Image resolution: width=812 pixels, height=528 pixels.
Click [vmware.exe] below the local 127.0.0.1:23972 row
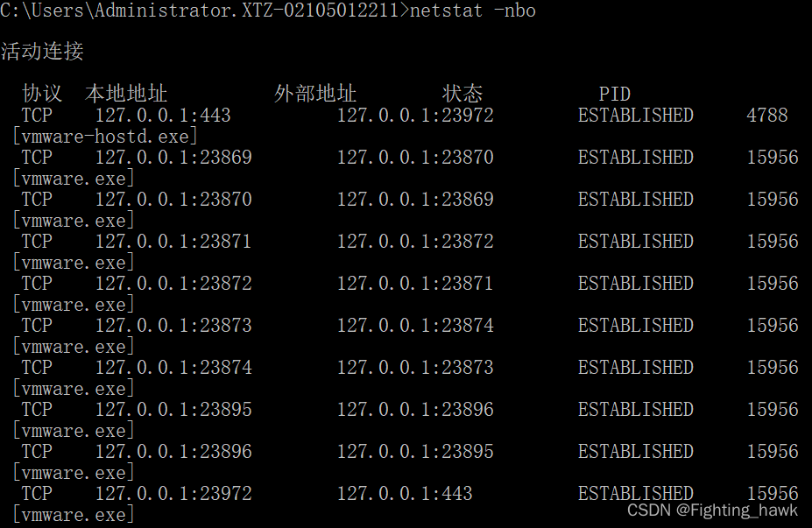tap(73, 515)
